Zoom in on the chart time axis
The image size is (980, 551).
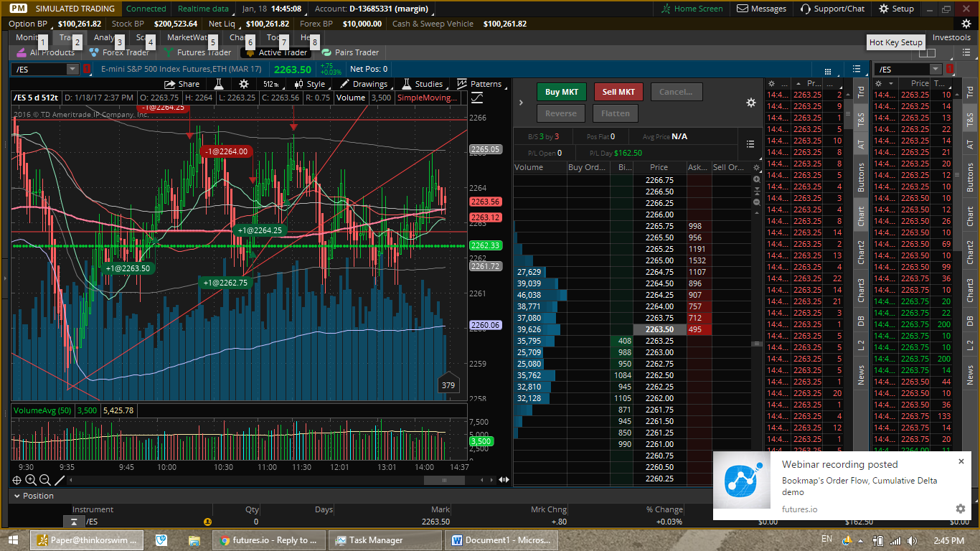click(x=31, y=480)
